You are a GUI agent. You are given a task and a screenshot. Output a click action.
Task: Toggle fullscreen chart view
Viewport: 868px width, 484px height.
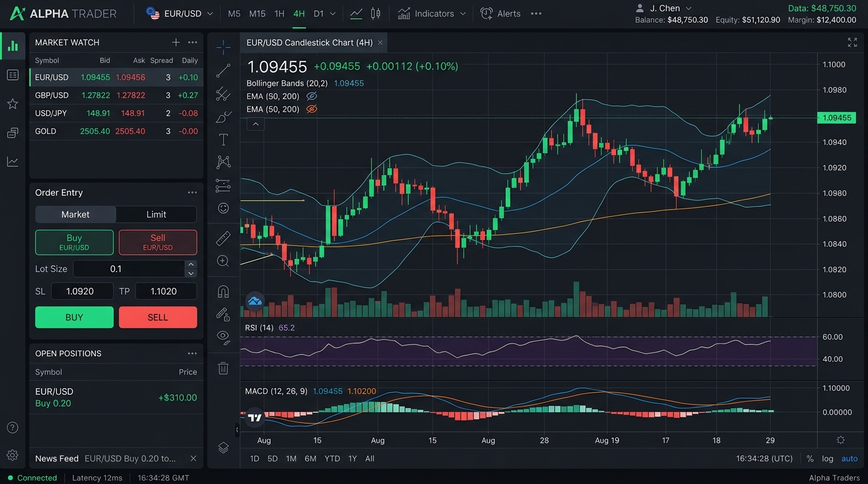[x=853, y=42]
